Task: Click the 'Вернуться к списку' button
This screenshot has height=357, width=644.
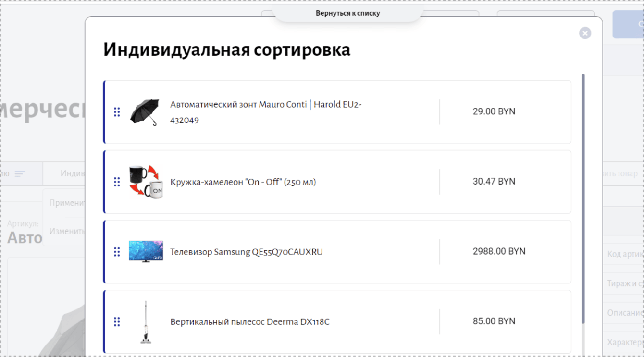Action: click(348, 13)
